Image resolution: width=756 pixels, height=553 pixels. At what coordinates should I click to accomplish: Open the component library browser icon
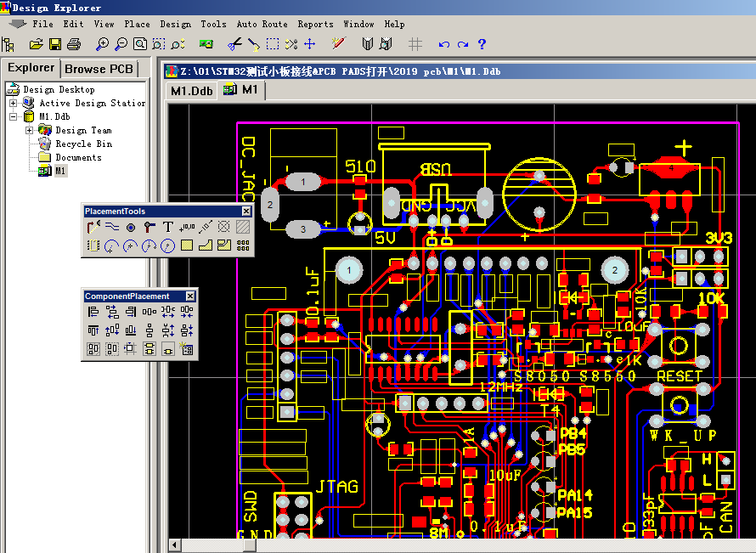(368, 44)
